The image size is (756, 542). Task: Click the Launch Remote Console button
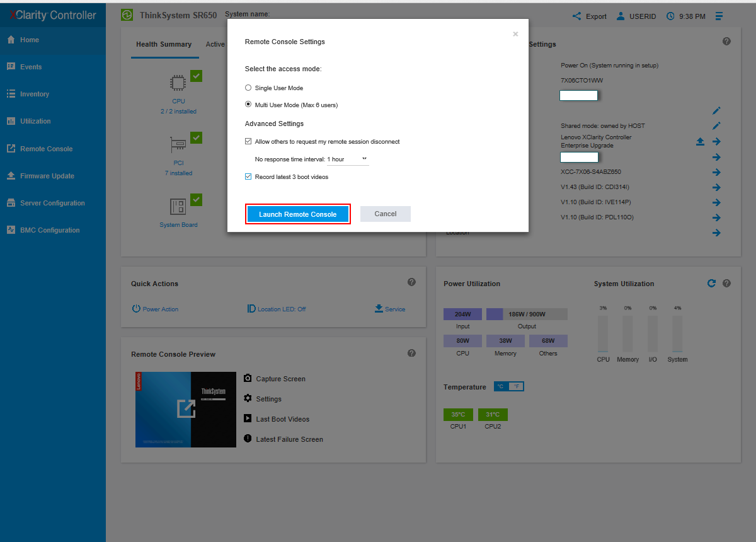click(297, 214)
